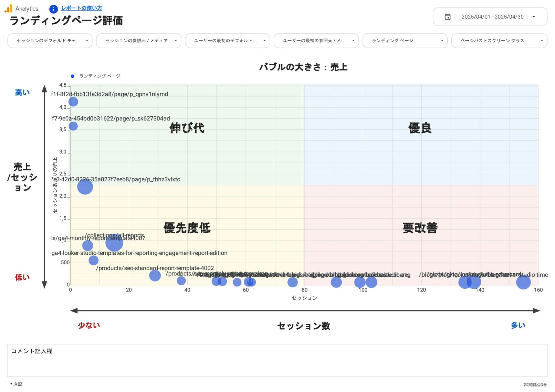The height and width of the screenshot is (392, 555).
Task: Open the セッションの参照元 / メディア filter dropdown
Action: coord(138,41)
